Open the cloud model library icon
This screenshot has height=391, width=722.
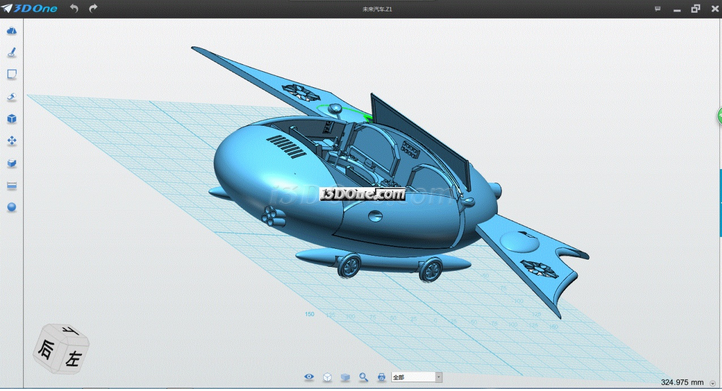tap(12, 31)
